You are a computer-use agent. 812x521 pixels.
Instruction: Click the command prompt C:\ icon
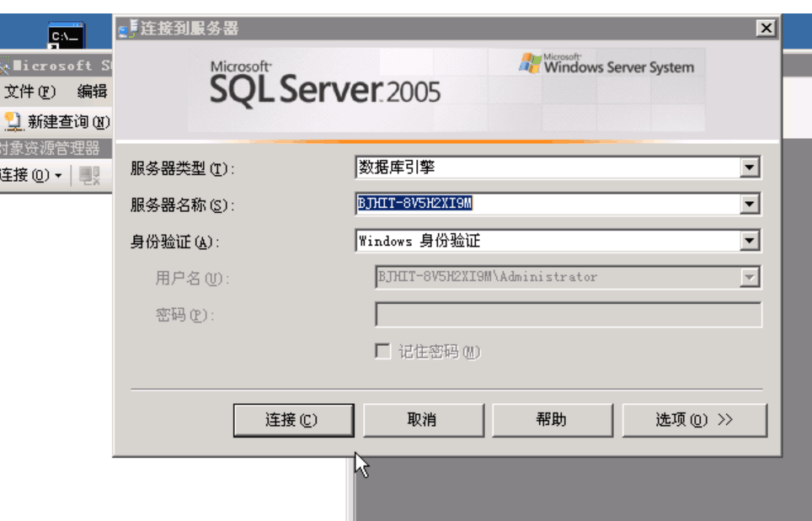[66, 35]
